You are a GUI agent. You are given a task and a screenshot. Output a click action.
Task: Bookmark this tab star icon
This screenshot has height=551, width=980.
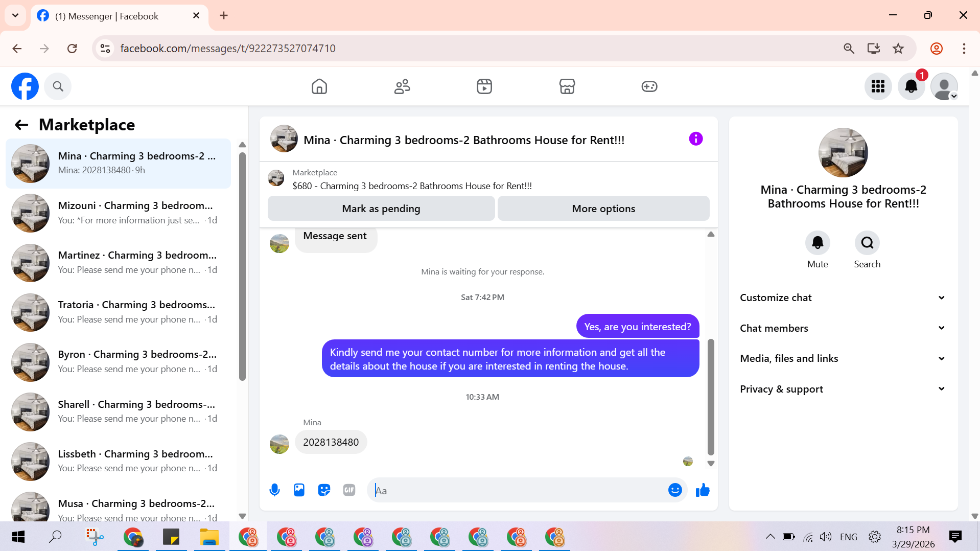tap(898, 49)
